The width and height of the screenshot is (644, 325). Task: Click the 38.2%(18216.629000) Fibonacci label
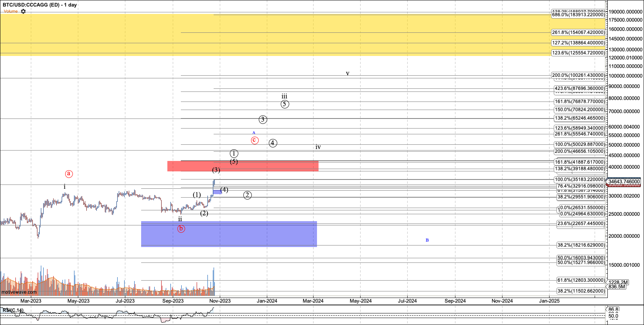581,245
